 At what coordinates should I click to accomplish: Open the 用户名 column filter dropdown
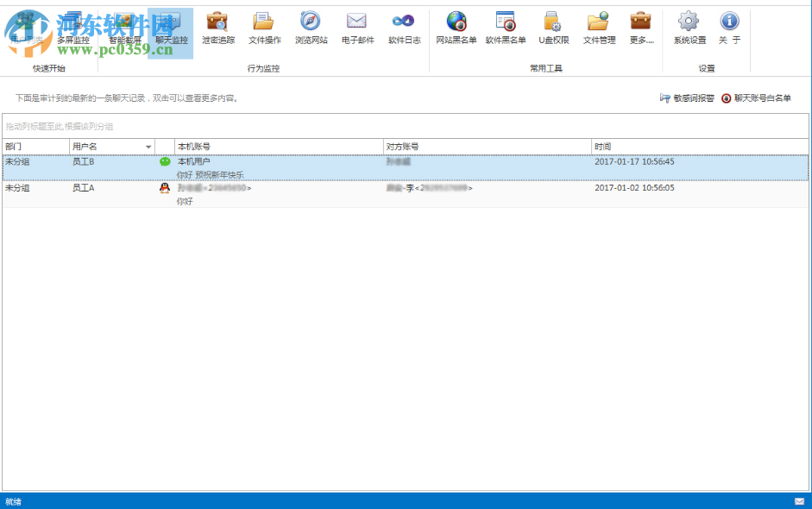(x=147, y=146)
